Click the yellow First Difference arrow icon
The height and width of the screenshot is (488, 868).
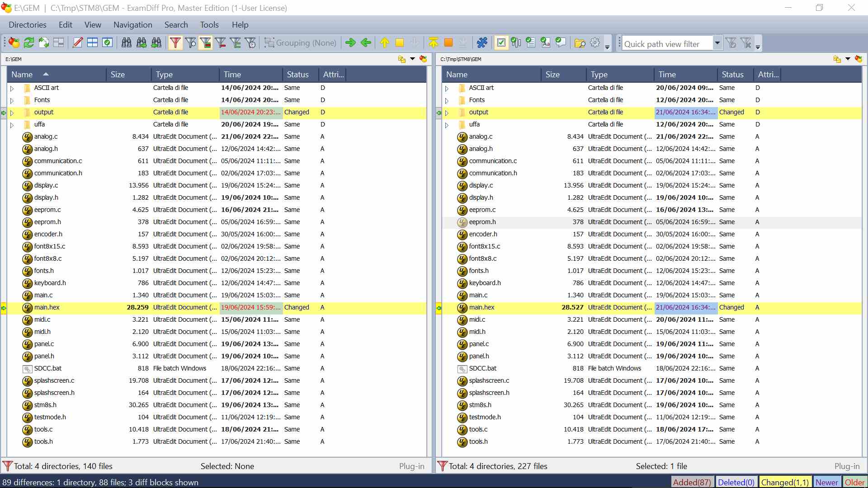(434, 43)
